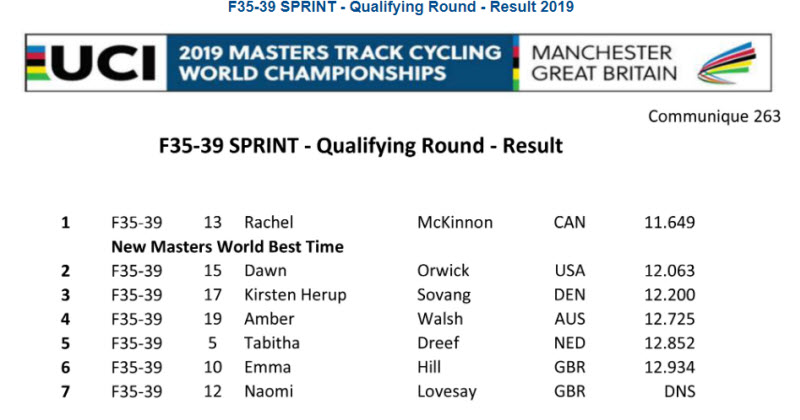Select the DEN country code
800x420 pixels.
point(569,294)
